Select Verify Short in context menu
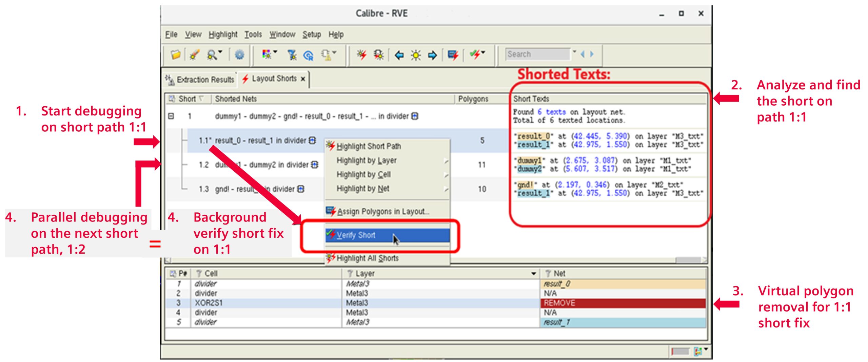 387,235
